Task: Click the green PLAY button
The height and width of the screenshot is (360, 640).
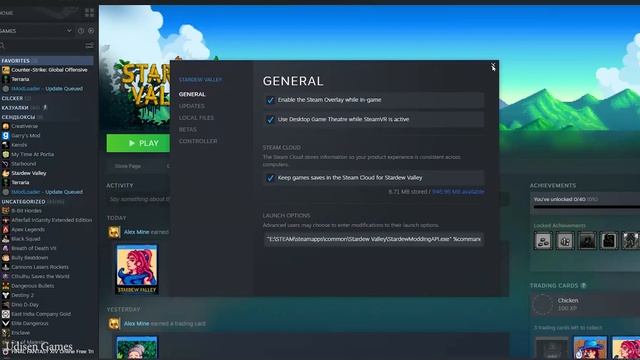Action: [138, 143]
